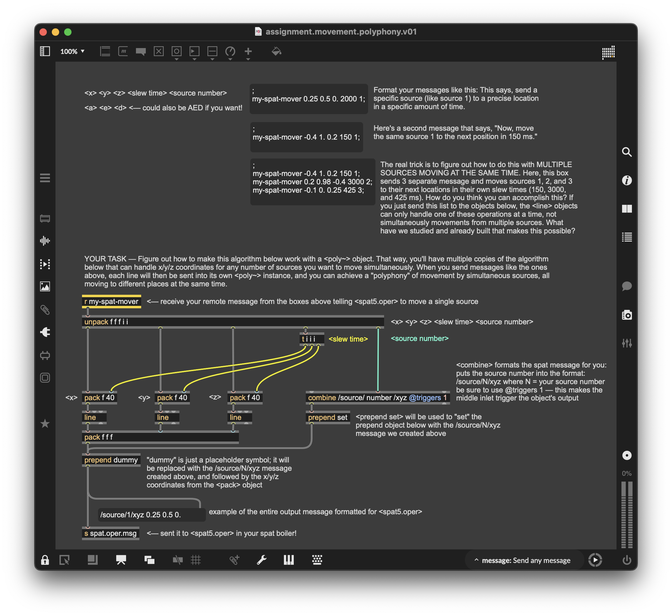Open the Format paint bucket palette

tap(276, 51)
